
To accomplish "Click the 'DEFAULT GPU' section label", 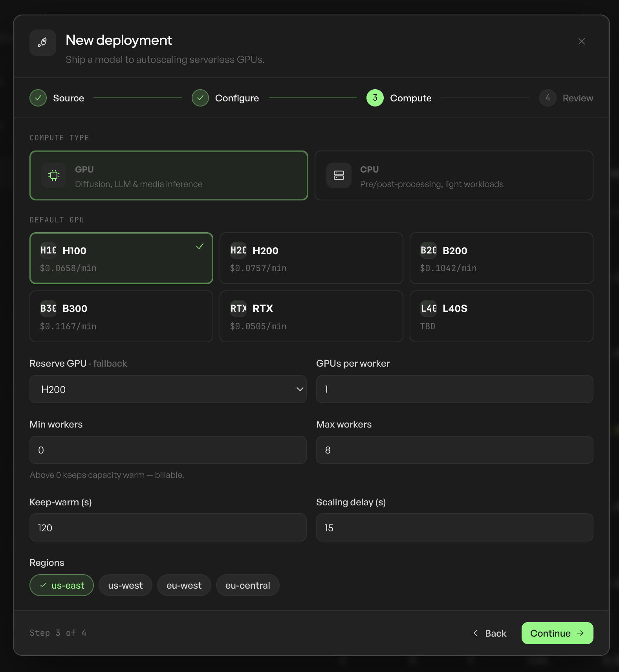I will (x=57, y=220).
